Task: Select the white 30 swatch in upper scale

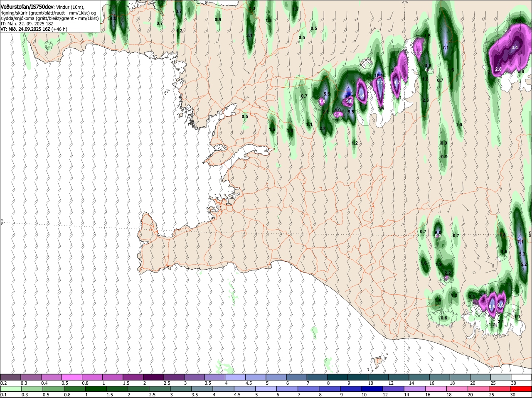Action: [x=521, y=377]
